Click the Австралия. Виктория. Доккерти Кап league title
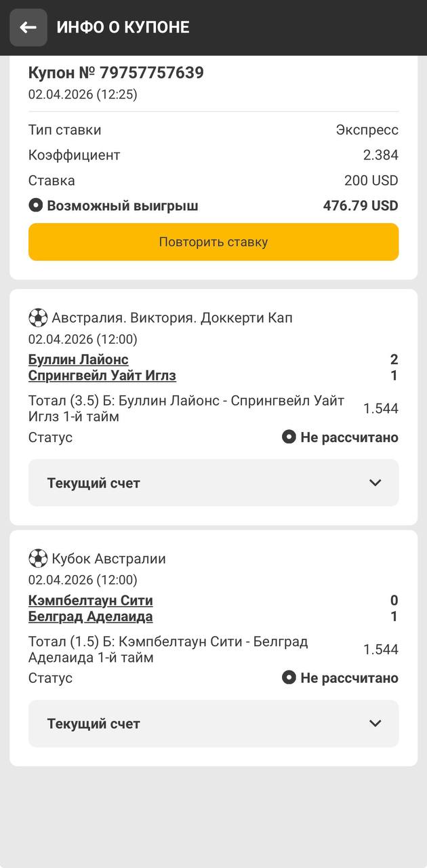Screen dimensions: 427x868 click(172, 317)
